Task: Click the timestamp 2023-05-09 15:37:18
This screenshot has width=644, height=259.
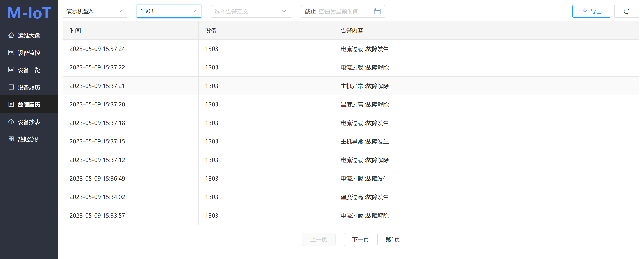Action: click(x=97, y=123)
